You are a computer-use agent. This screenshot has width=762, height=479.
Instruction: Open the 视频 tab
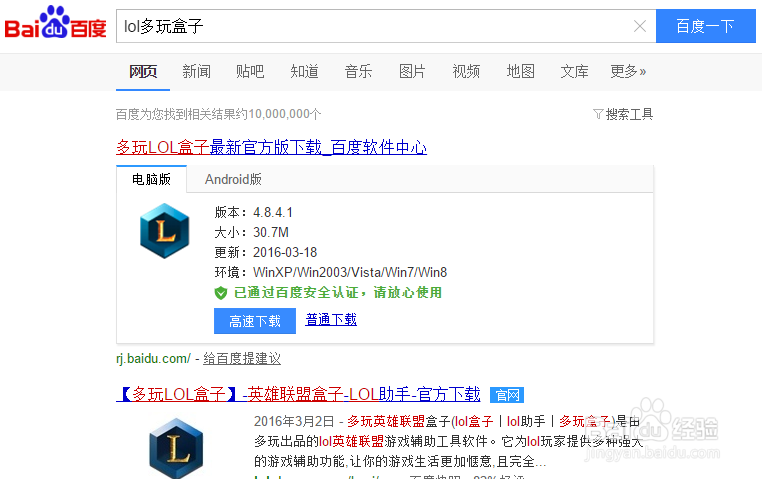click(466, 71)
